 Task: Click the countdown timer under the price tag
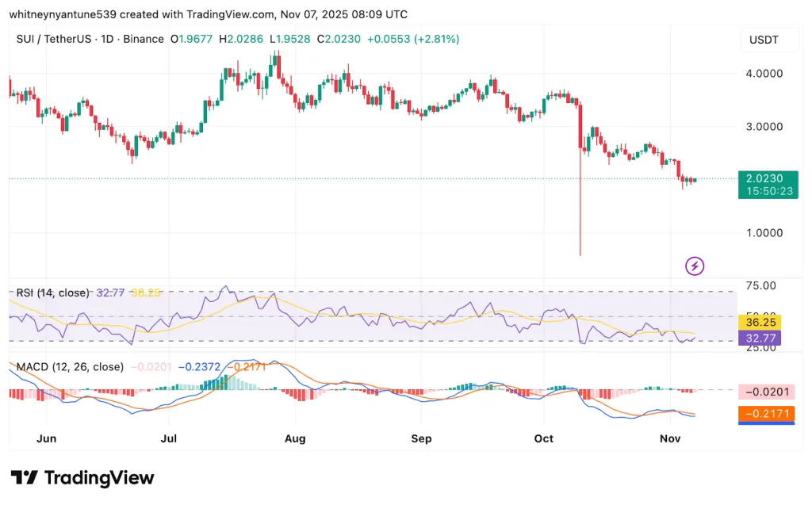coord(768,191)
